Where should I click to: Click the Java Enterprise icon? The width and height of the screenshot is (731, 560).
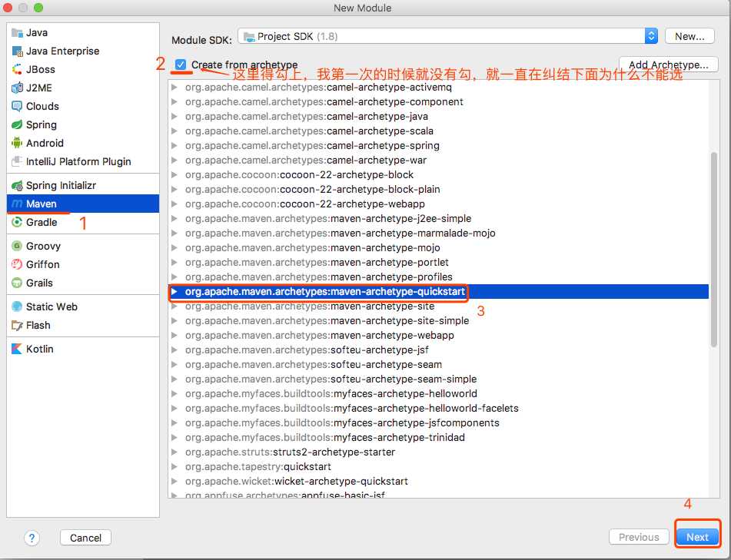pyautogui.click(x=17, y=51)
